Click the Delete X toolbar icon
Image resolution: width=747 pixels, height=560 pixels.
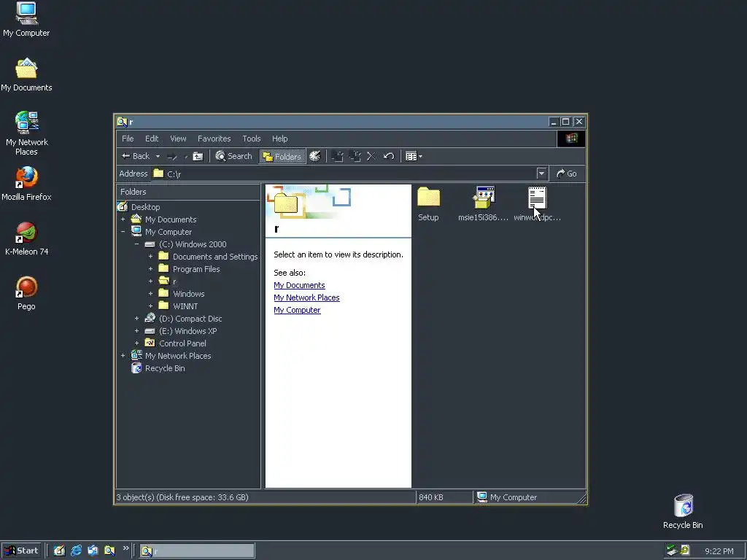[371, 156]
